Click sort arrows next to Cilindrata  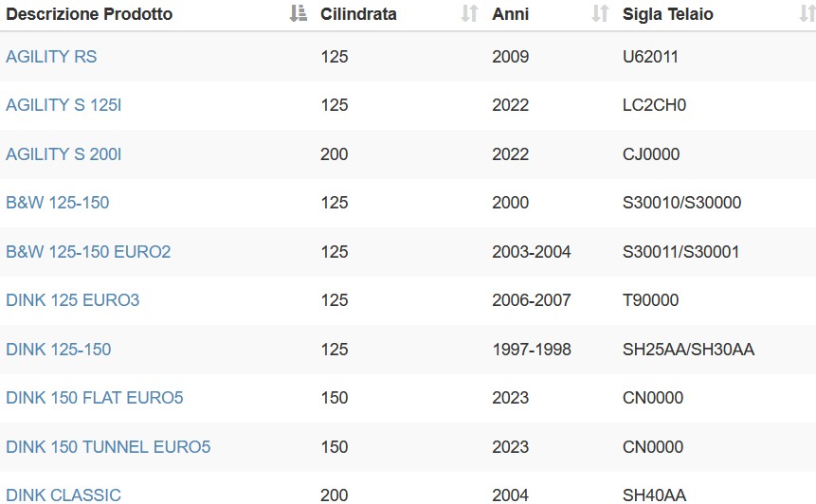click(x=469, y=13)
